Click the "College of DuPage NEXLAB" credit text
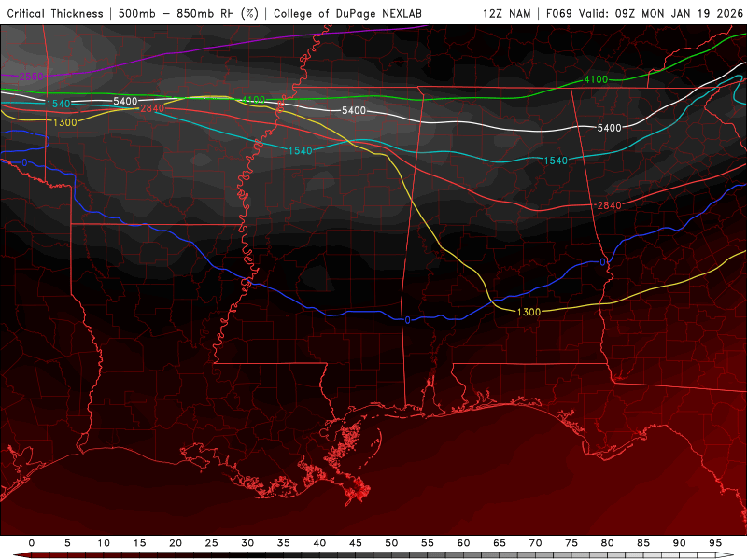747x560 pixels. click(347, 13)
